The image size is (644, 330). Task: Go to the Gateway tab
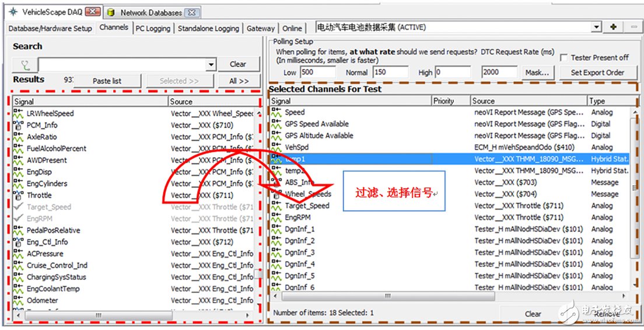[x=260, y=29]
